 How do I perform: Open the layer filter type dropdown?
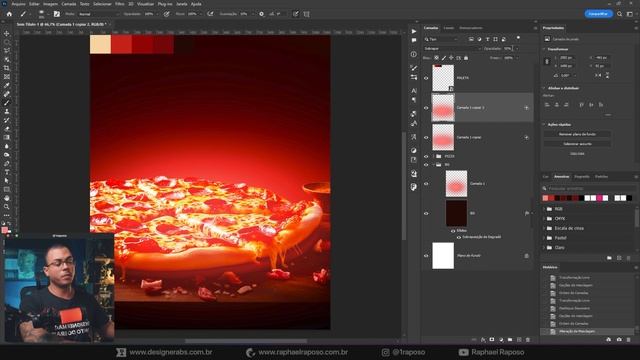point(440,39)
